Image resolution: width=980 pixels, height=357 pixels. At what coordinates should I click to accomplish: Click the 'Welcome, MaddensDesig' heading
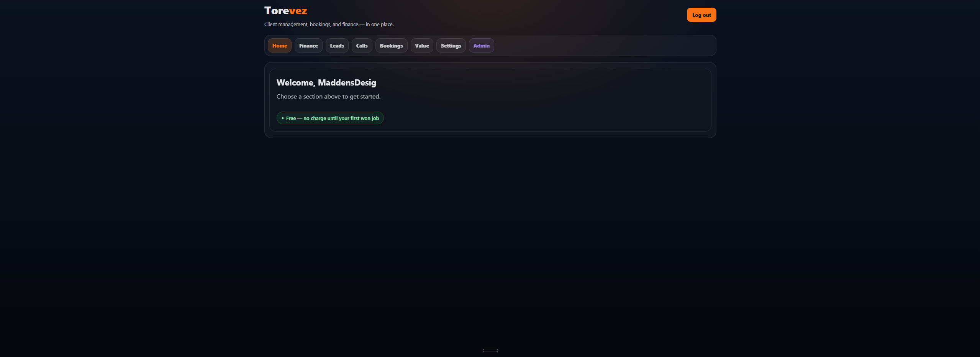pyautogui.click(x=326, y=82)
